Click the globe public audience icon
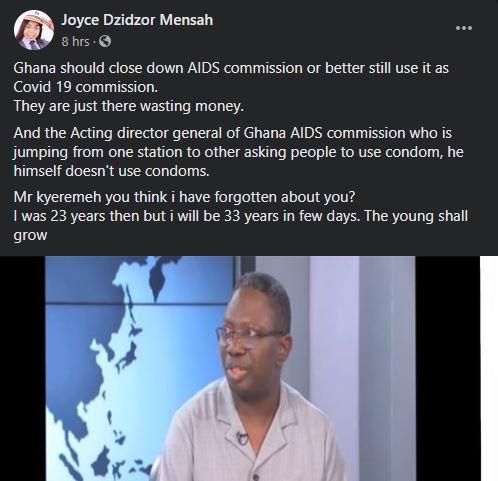This screenshot has width=498, height=481. click(105, 42)
